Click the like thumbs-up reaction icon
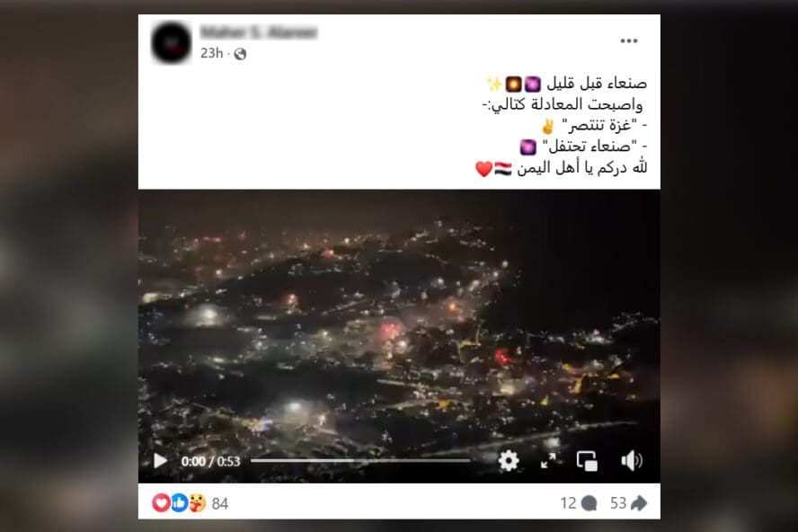The height and width of the screenshot is (532, 798). point(179,503)
